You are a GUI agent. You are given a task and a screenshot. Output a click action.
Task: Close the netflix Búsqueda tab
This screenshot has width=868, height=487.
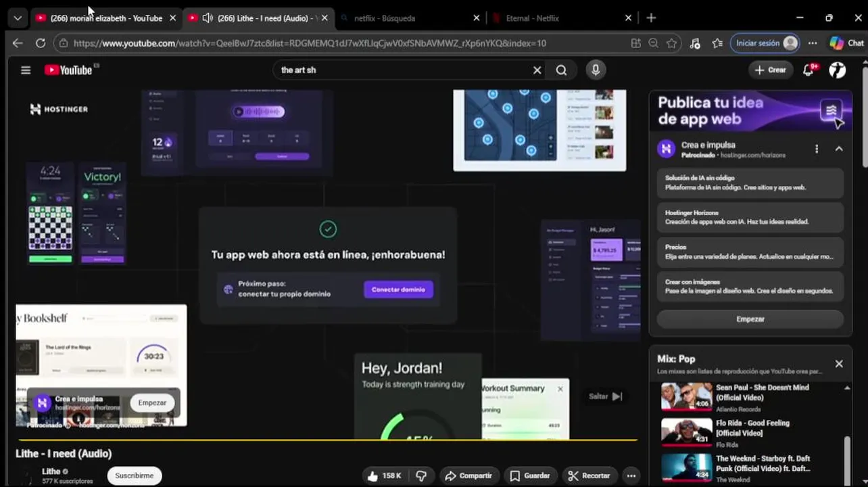point(477,18)
